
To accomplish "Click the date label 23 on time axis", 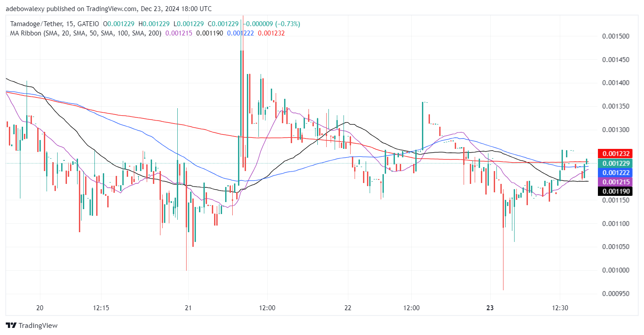I will [490, 308].
